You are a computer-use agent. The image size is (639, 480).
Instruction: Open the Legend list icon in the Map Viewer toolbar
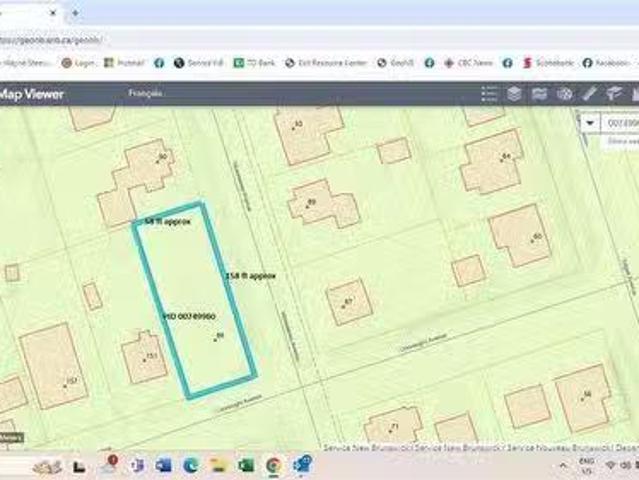click(x=489, y=94)
